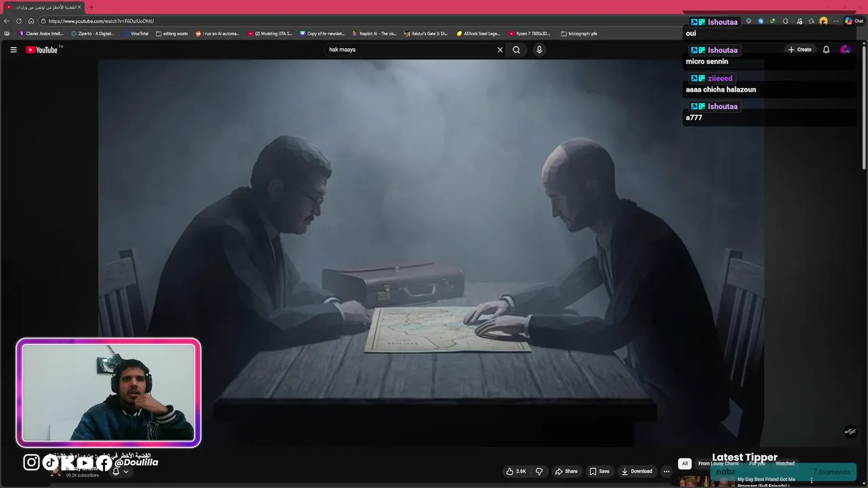Run search with magnifying glass button

coord(516,49)
